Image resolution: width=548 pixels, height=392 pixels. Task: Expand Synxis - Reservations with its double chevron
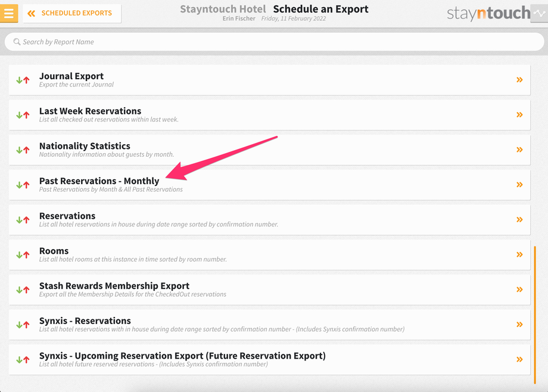(x=519, y=325)
